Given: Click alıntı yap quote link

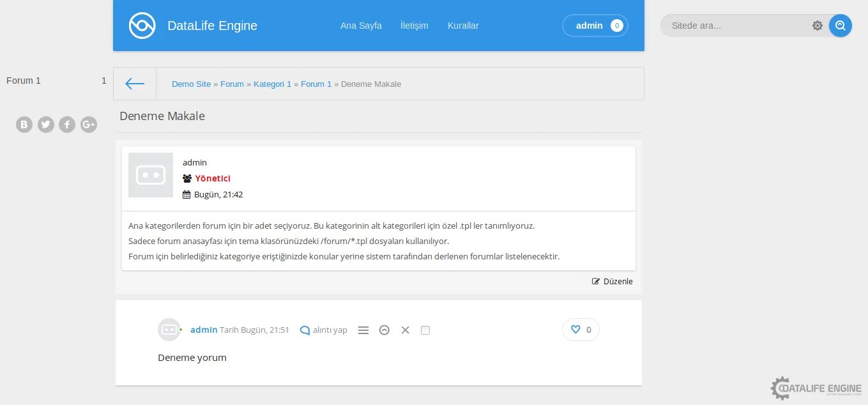Looking at the screenshot, I should coord(323,330).
